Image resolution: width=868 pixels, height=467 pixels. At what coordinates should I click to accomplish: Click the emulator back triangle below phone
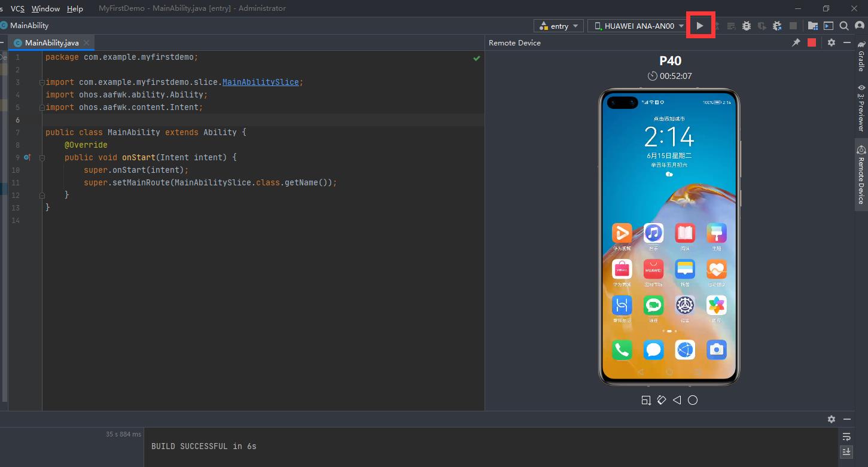click(x=677, y=400)
